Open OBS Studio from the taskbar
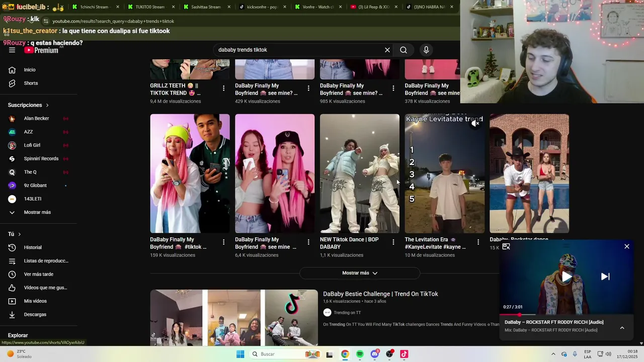 point(389,354)
